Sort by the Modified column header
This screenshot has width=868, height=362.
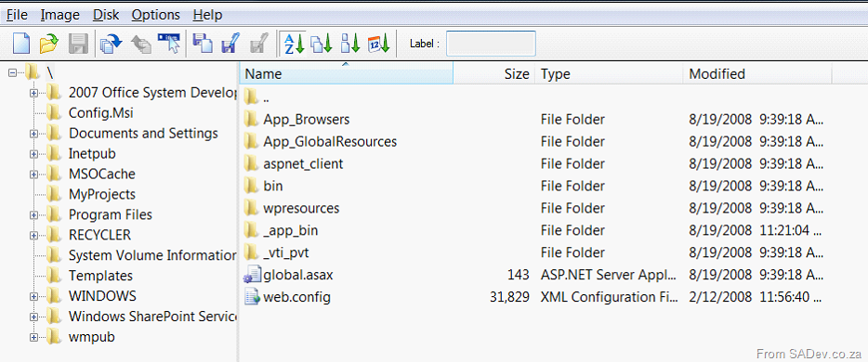[x=757, y=73]
